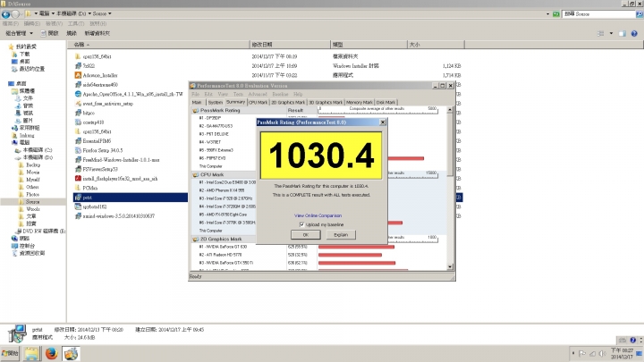Viewport: 644px width, 362px height.
Task: Click the 我的最愛 star icon in sidebar
Action: click(12, 46)
